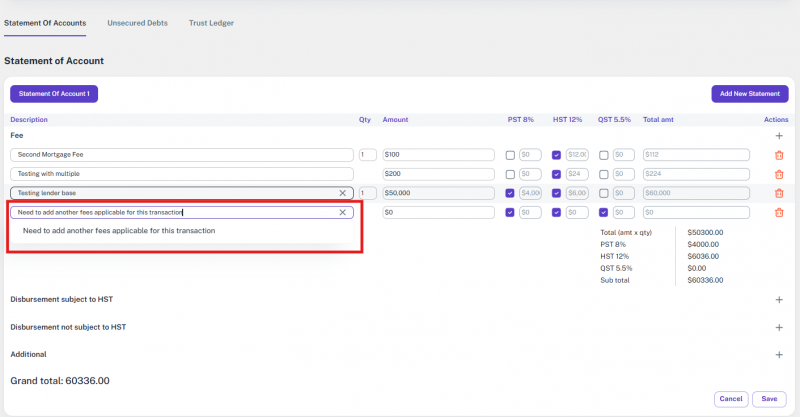Image resolution: width=800 pixels, height=417 pixels.
Task: Uncheck HST 12% on Testing with multiple
Action: (x=556, y=174)
